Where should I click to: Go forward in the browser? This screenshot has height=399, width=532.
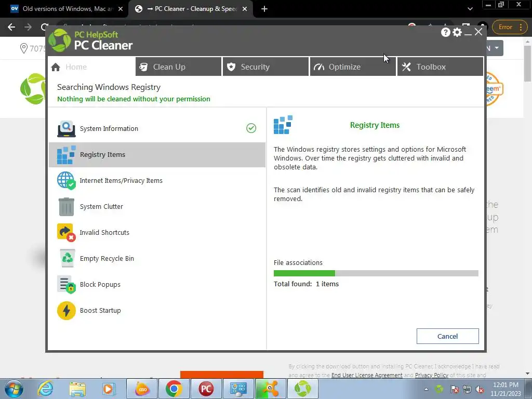[28, 27]
